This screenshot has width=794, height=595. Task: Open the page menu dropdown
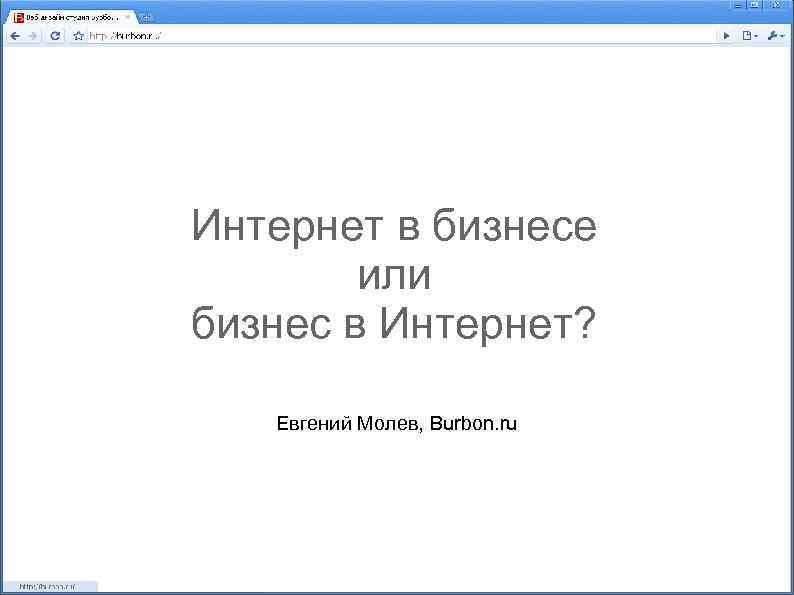click(750, 36)
